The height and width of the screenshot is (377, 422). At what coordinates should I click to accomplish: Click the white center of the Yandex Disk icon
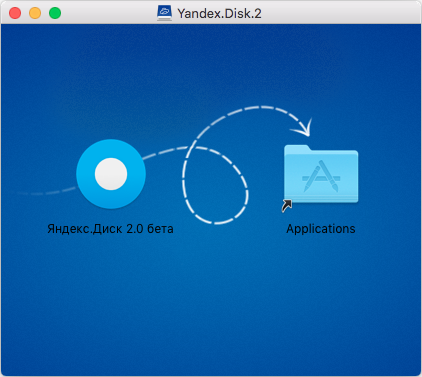click(x=111, y=174)
